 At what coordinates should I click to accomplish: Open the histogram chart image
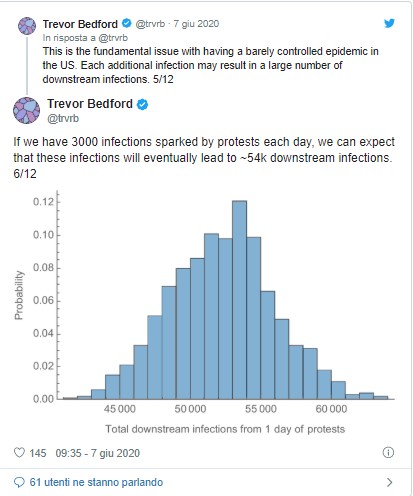pos(204,313)
